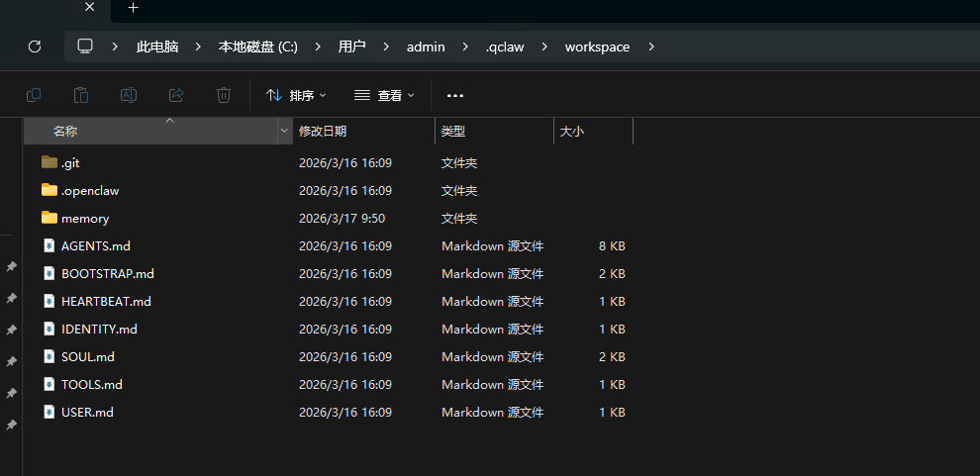
Task: Click the computer monitor icon in breadcrumb
Action: [x=85, y=47]
